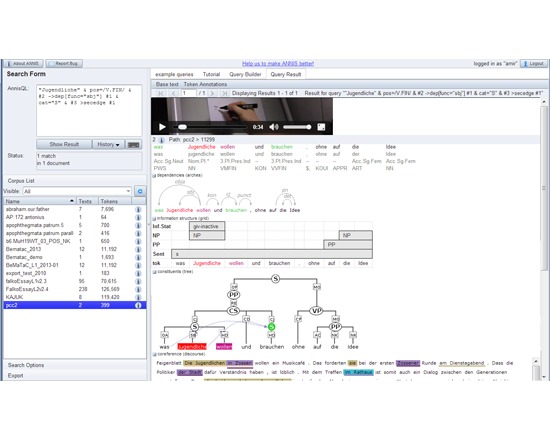Open the info icon for the pcc2 corpus
Viewport: 550px width, 440px height.
138,305
